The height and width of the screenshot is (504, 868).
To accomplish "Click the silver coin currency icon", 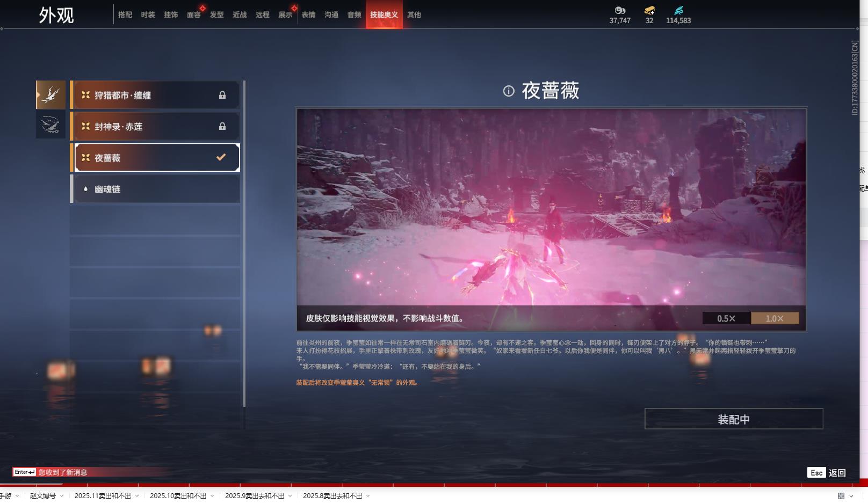I will click(620, 10).
